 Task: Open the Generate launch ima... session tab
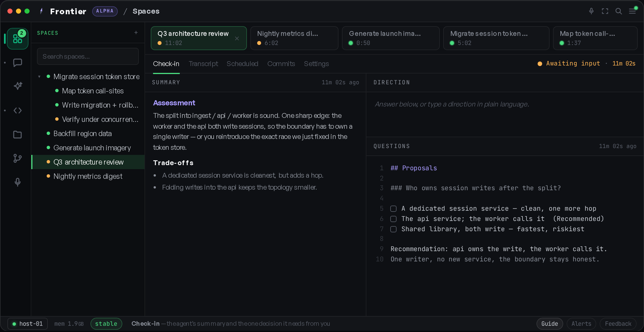[x=391, y=38]
